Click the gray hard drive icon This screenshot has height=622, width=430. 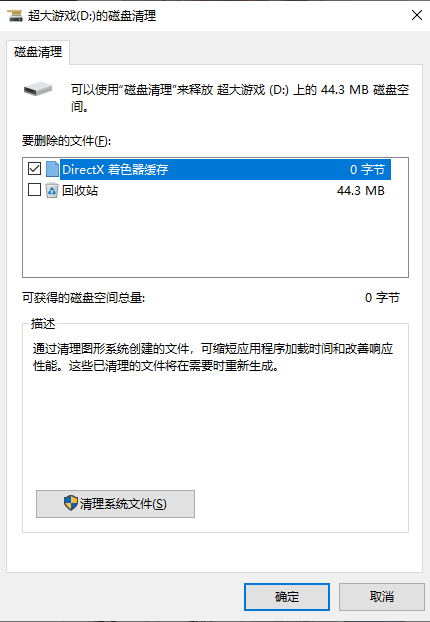point(38,89)
